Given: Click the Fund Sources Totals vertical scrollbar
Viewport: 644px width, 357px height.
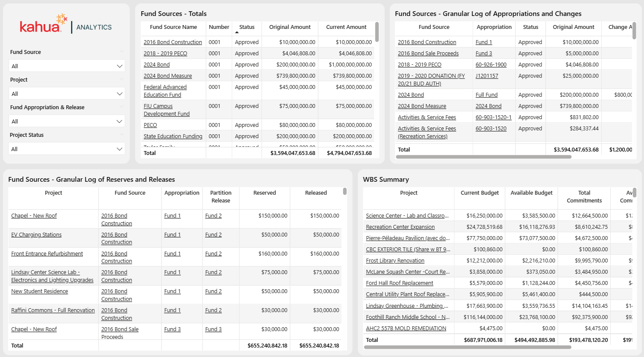Looking at the screenshot, I should pyautogui.click(x=377, y=32).
